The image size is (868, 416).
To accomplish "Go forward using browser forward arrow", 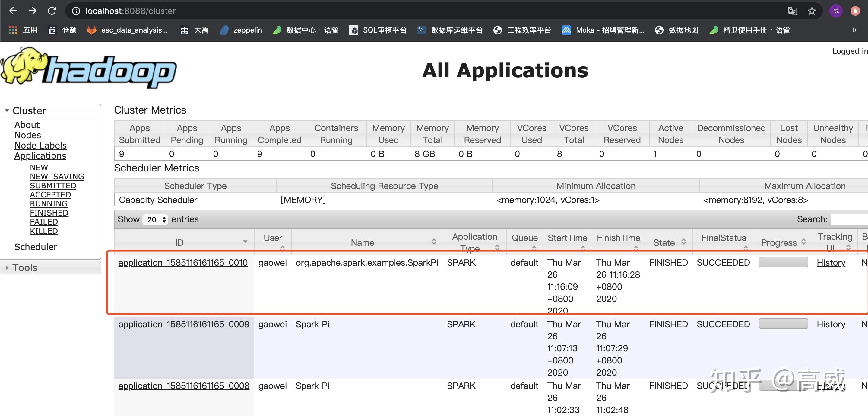I will [32, 11].
